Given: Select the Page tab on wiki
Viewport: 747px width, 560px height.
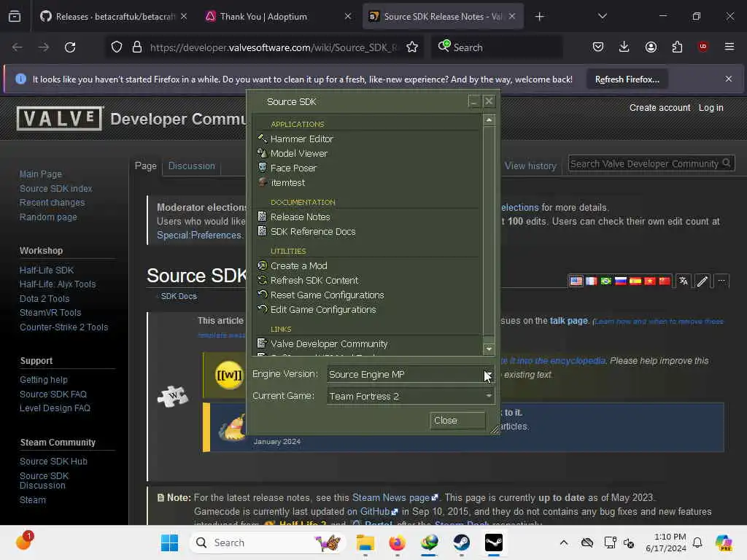Looking at the screenshot, I should [145, 166].
